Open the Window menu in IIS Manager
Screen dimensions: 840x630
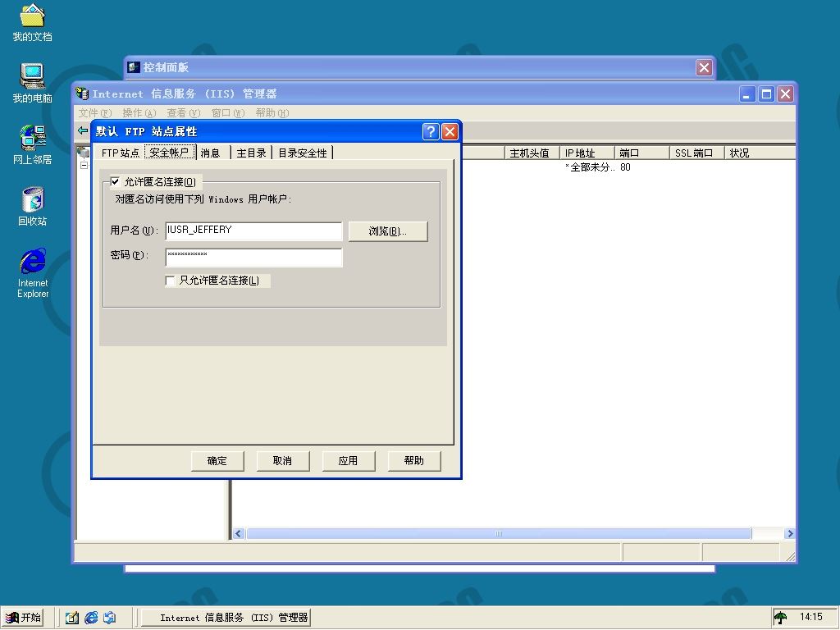228,113
